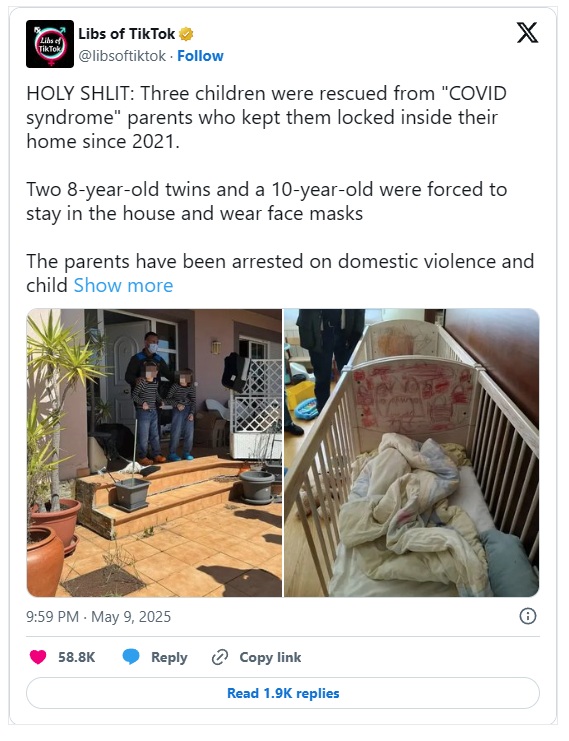The height and width of the screenshot is (741, 569).
Task: Click the blue reply bubble icon
Action: 131,657
